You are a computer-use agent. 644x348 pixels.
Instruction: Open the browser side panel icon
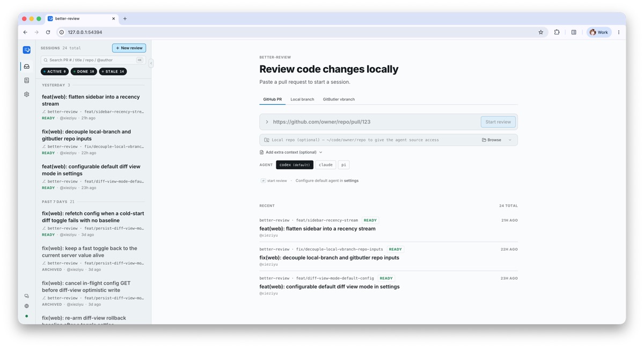pyautogui.click(x=574, y=32)
